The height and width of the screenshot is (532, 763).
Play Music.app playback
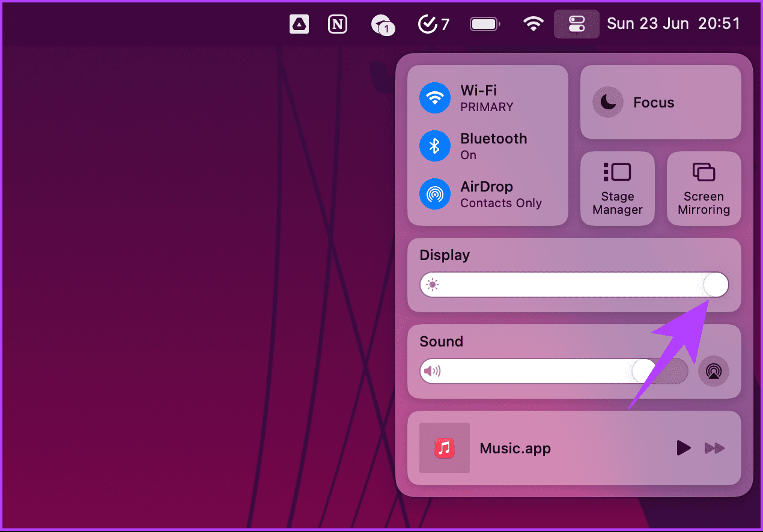(683, 448)
